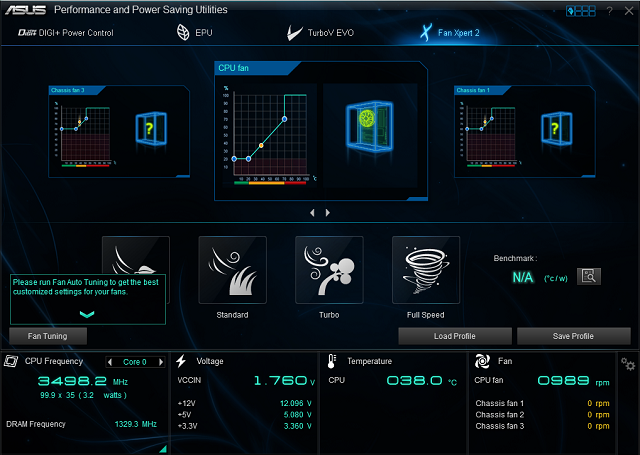The height and width of the screenshot is (455, 640).
Task: Open monitor settings gear icon
Action: [x=628, y=364]
